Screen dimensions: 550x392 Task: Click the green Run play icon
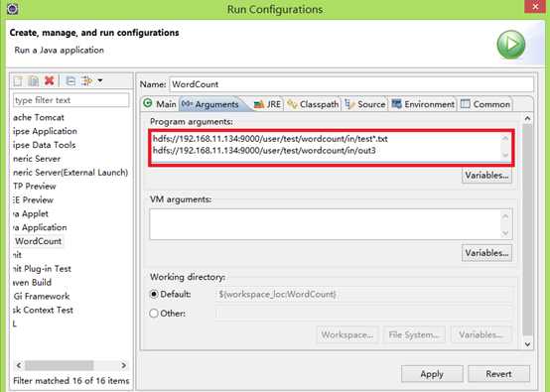coord(510,45)
